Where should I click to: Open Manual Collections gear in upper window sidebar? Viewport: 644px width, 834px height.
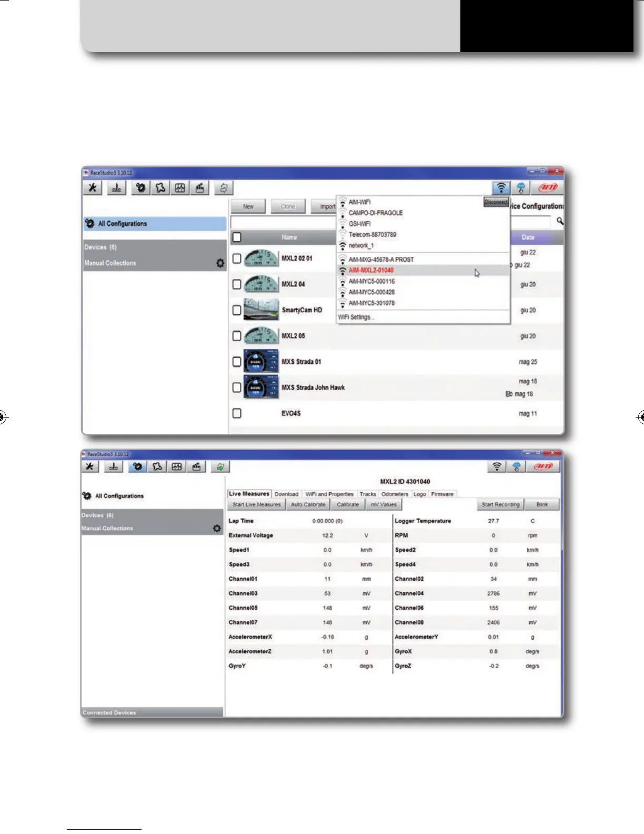tap(220, 263)
